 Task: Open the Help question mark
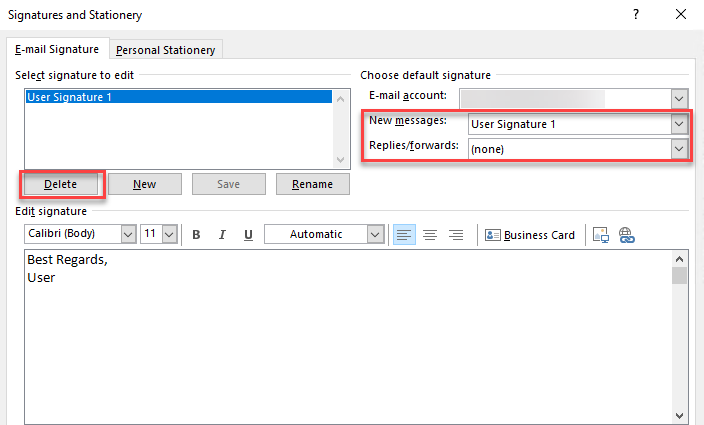636,14
